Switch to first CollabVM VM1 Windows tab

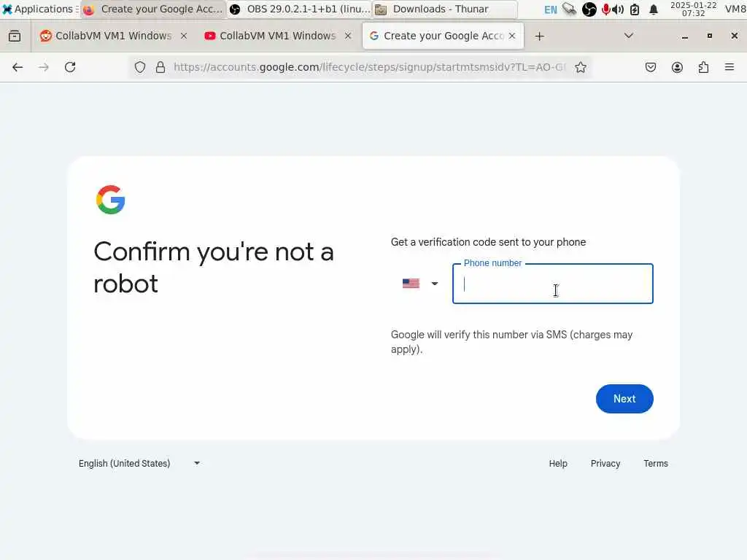click(106, 36)
